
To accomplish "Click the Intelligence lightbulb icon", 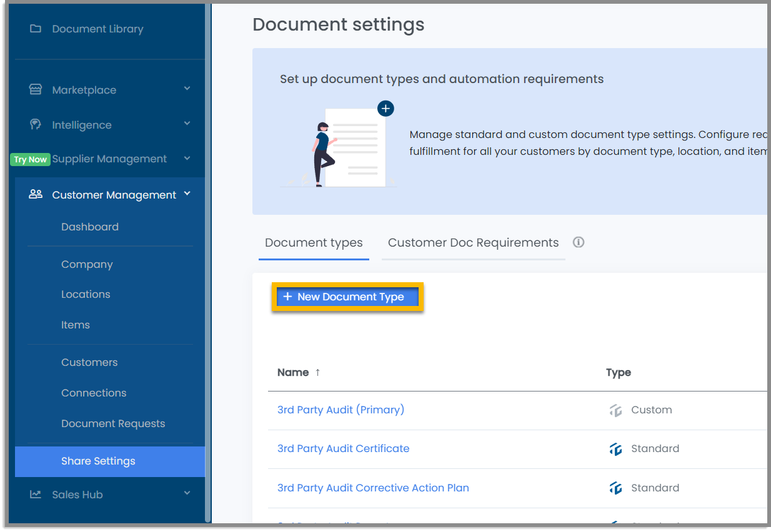I will (x=37, y=124).
